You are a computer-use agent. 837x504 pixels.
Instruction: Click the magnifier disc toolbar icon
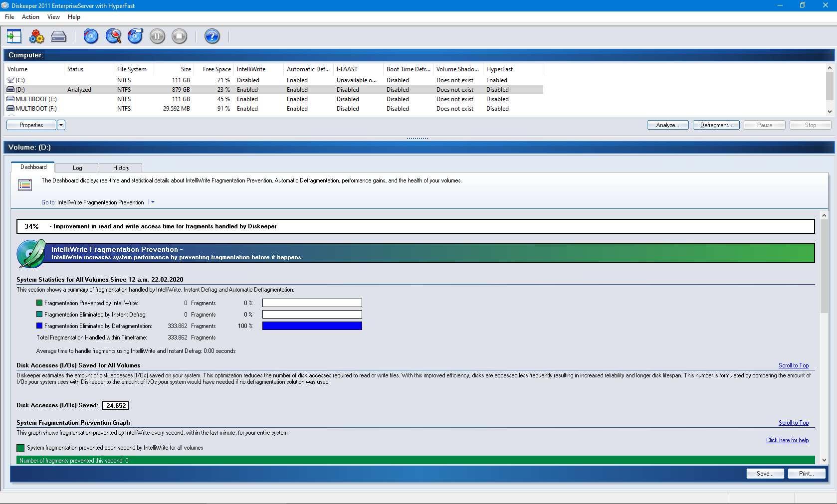tap(113, 36)
